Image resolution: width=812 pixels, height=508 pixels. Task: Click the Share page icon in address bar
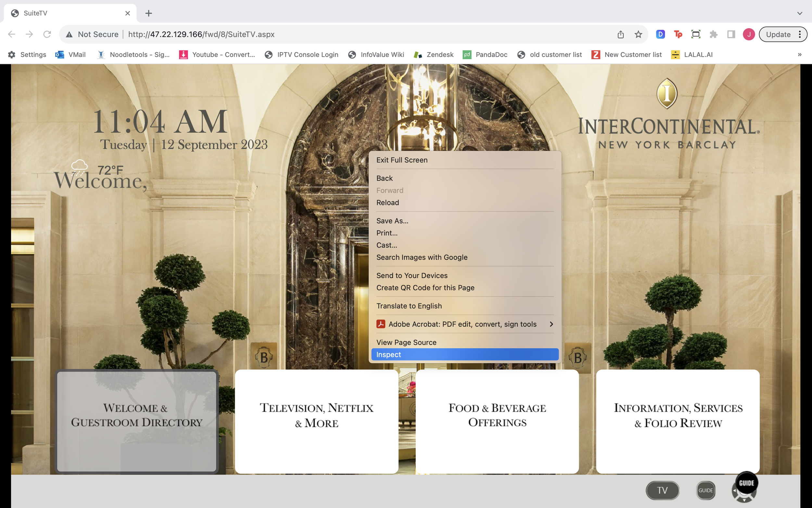[620, 34]
